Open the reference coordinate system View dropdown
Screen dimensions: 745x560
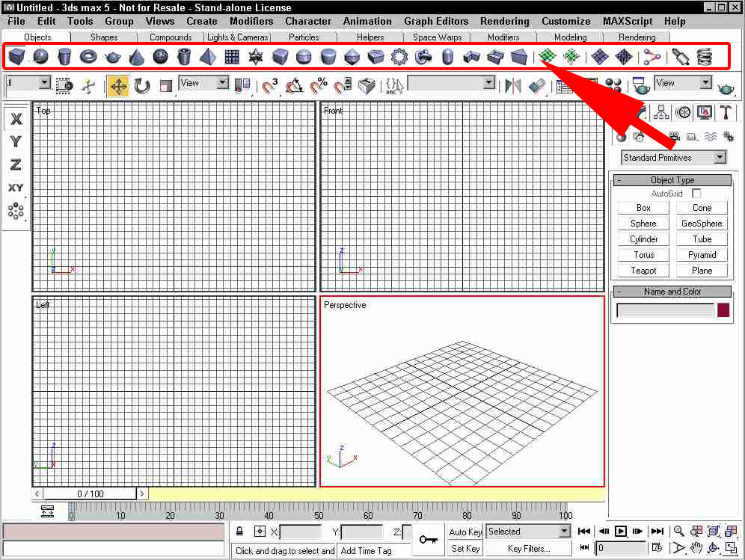click(x=203, y=83)
